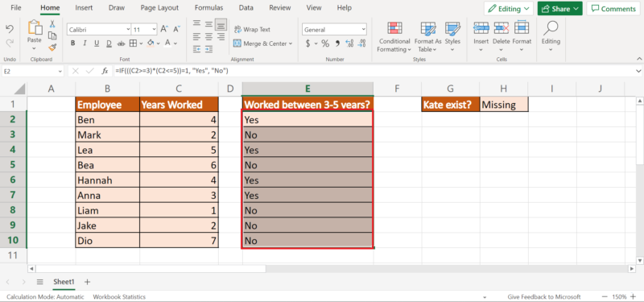This screenshot has height=302, width=644.
Task: Toggle Bold formatting
Action: [72, 43]
